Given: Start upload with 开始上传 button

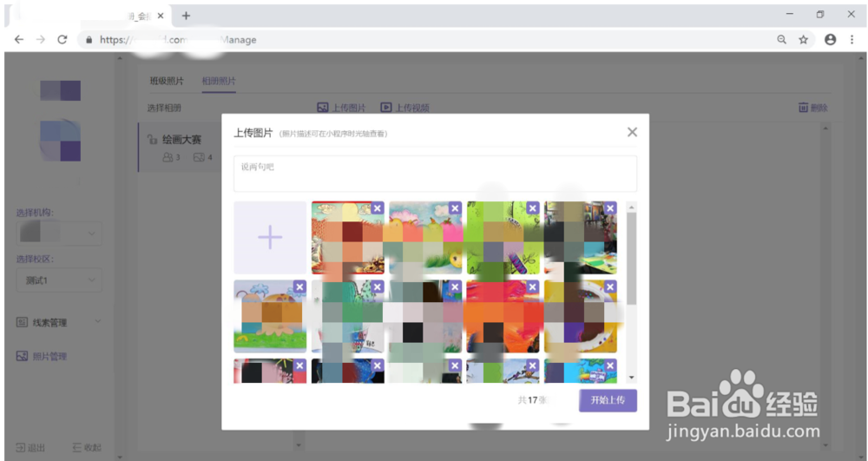Looking at the screenshot, I should click(x=608, y=400).
